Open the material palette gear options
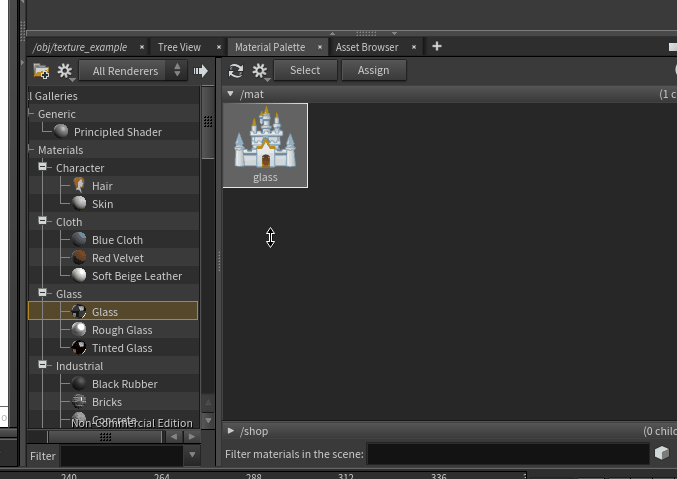 tap(260, 70)
